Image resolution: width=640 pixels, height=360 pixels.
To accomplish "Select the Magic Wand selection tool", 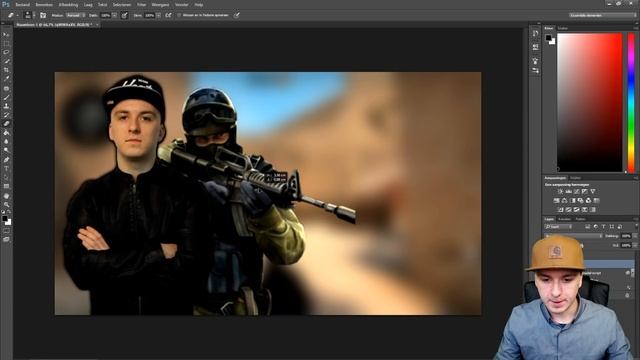I will [x=6, y=61].
